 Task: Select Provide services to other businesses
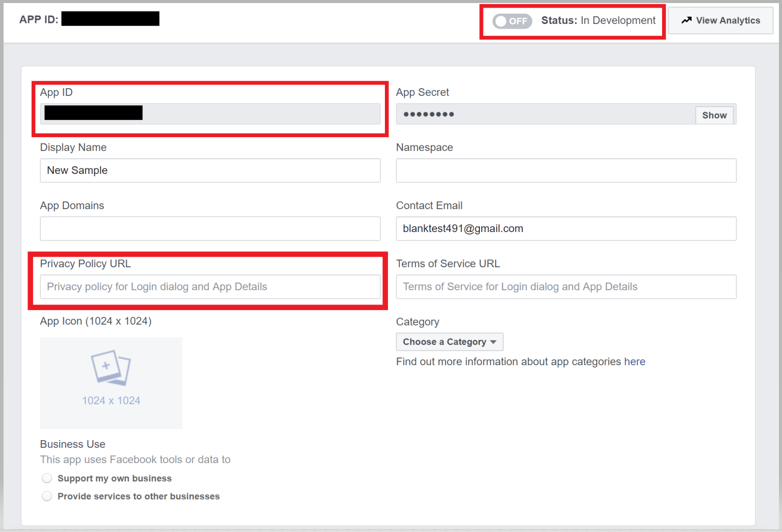point(47,496)
